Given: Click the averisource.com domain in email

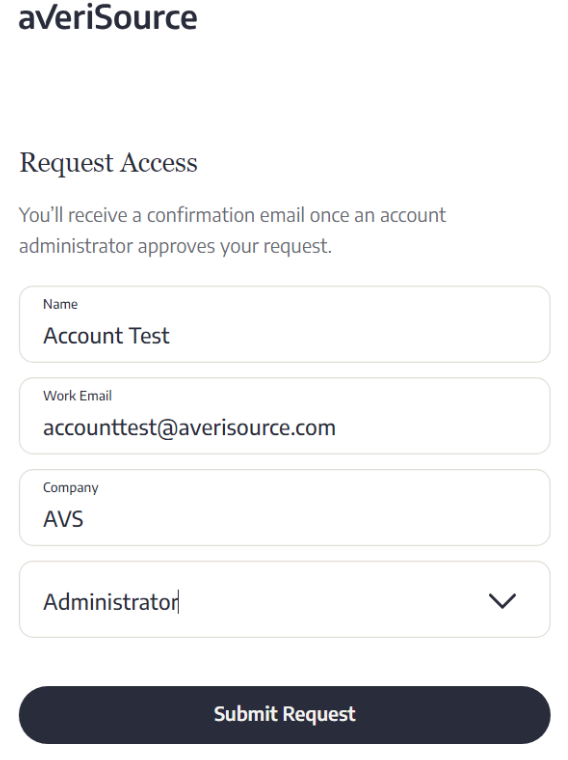Looking at the screenshot, I should [x=257, y=428].
